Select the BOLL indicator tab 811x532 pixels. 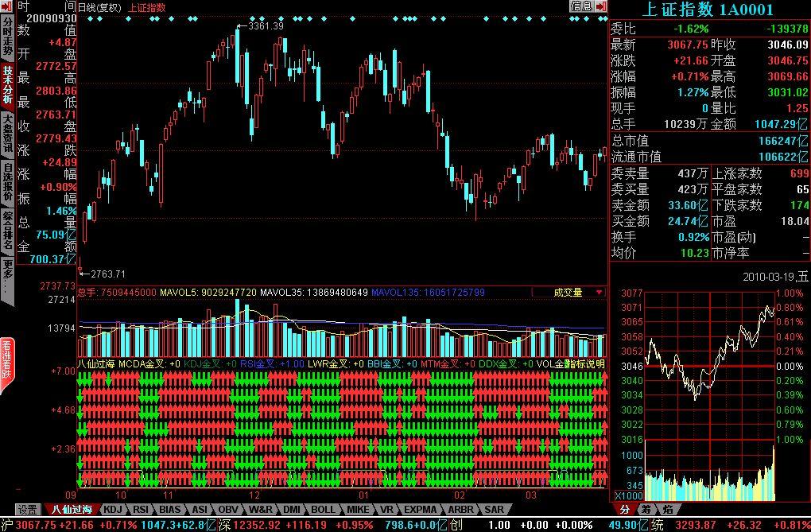pos(323,509)
